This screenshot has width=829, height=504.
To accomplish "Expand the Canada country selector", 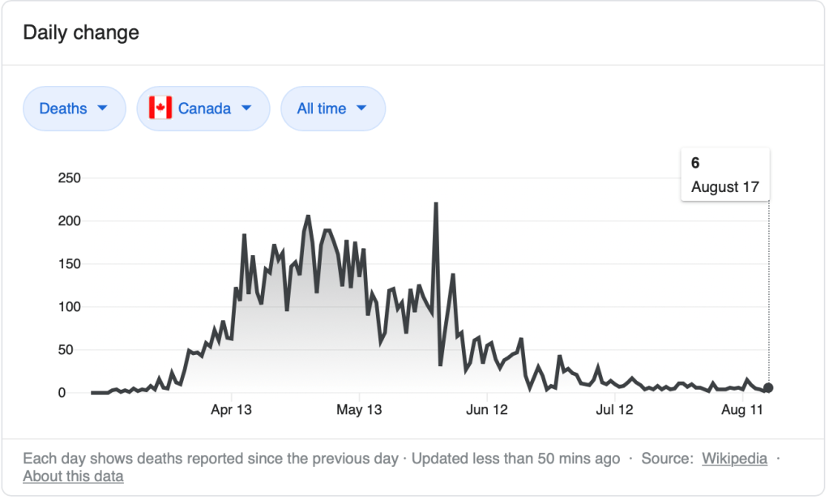I will click(x=203, y=109).
